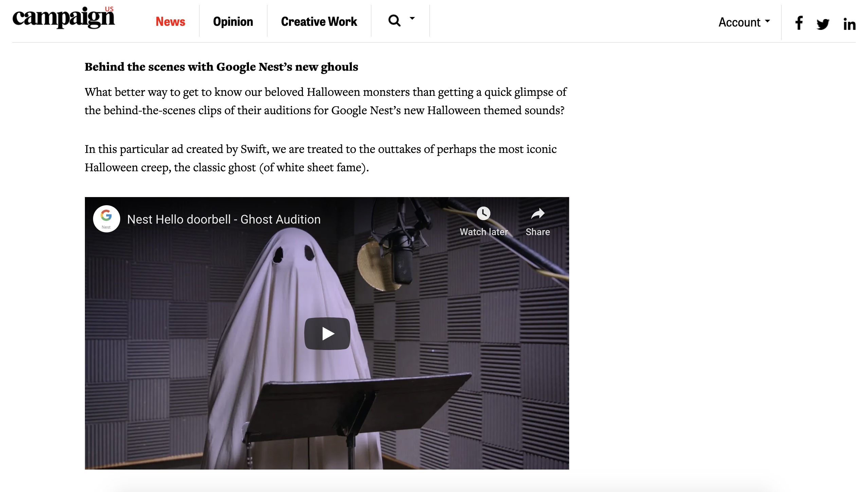Screen dimensions: 868x492
Task: Click paragraph beginning 'What better way to get'
Action: pos(326,101)
